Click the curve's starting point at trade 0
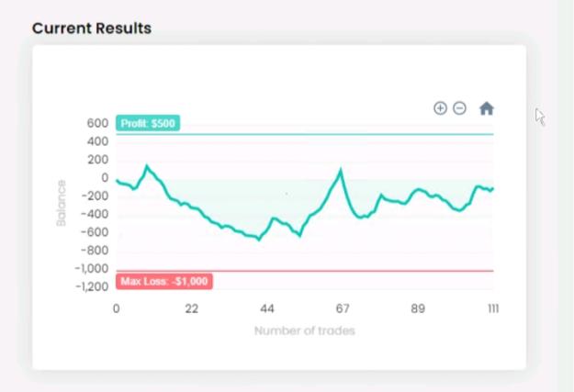The width and height of the screenshot is (574, 392). pyautogui.click(x=118, y=181)
